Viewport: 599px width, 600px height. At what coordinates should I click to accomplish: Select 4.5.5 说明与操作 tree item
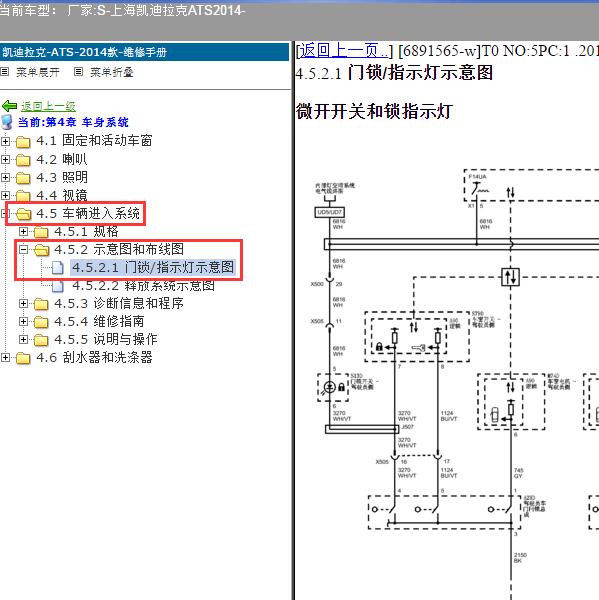tap(106, 339)
